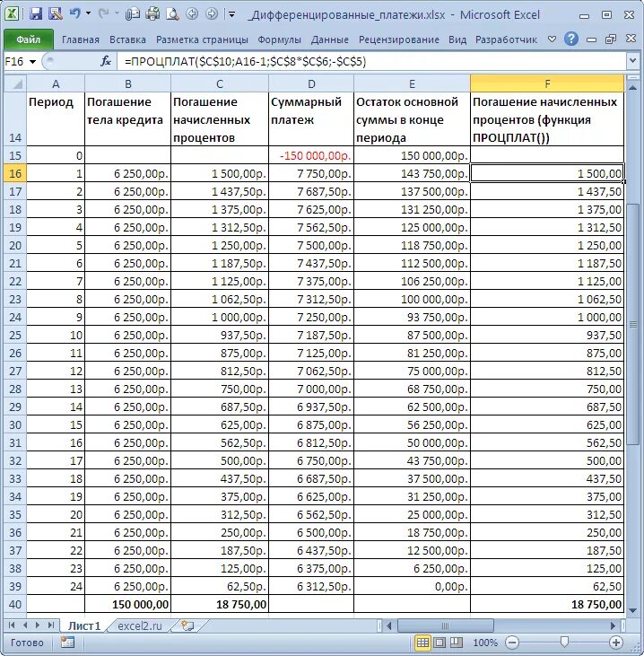Switch to Normal view in status bar
This screenshot has height=656, width=644.
[422, 643]
